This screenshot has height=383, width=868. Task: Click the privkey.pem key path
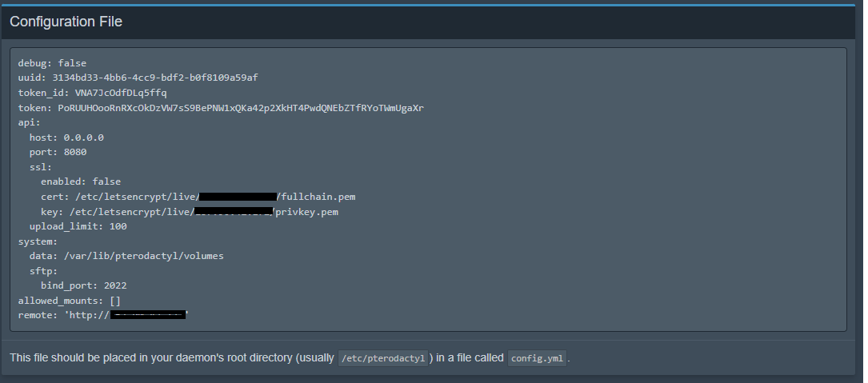[310, 212]
